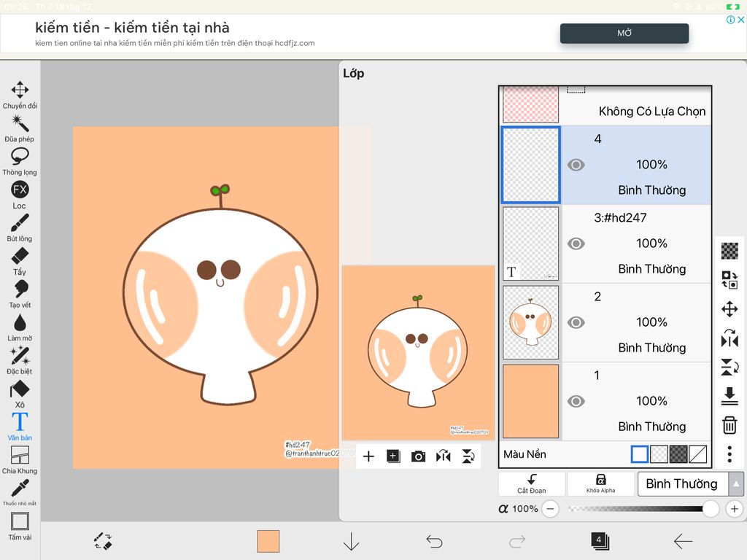Screen dimensions: 747x560
Task: Select layer 4 row
Action: point(606,165)
